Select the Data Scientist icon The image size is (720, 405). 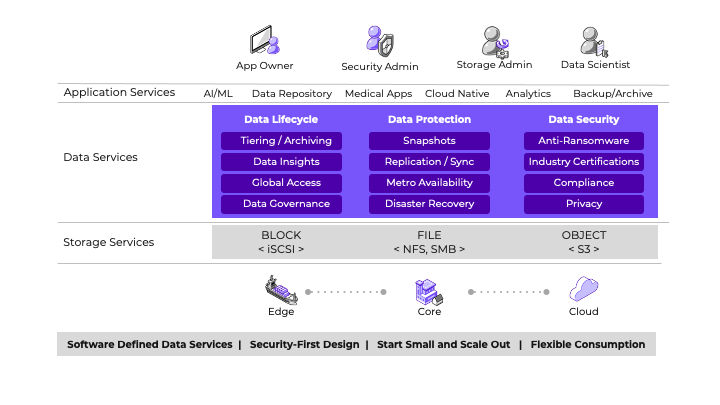click(x=594, y=42)
